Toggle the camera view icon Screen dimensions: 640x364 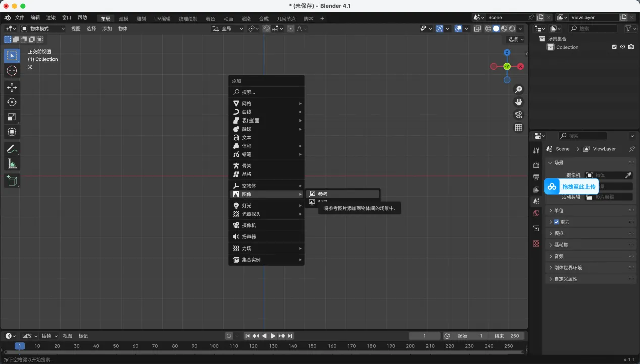[x=518, y=115]
